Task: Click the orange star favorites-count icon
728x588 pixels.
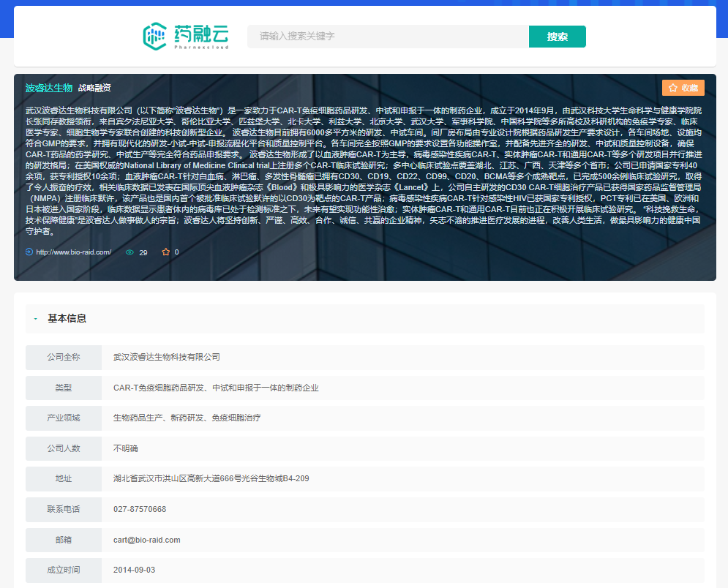Action: [165, 252]
